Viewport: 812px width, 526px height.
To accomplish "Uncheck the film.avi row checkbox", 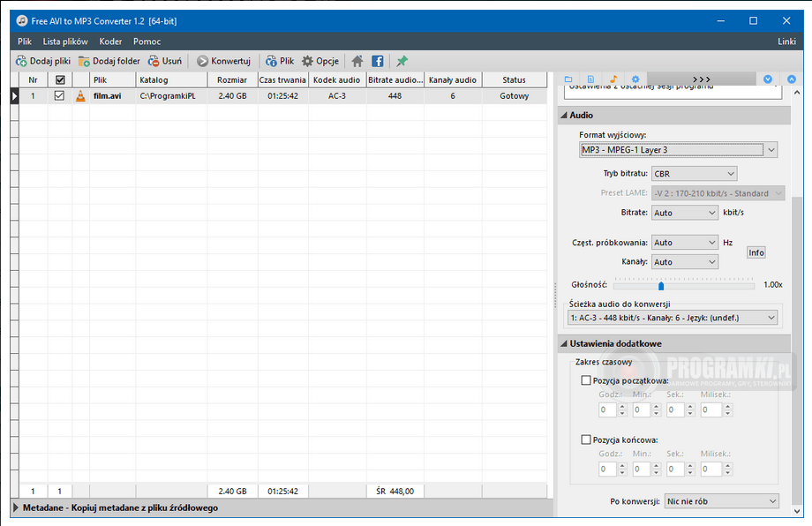I will pyautogui.click(x=59, y=96).
